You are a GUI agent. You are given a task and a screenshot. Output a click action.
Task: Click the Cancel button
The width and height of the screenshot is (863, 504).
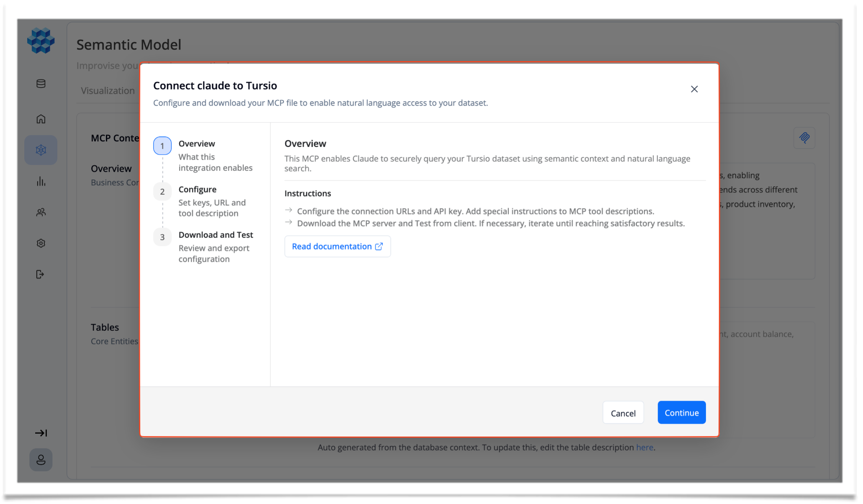coord(623,413)
